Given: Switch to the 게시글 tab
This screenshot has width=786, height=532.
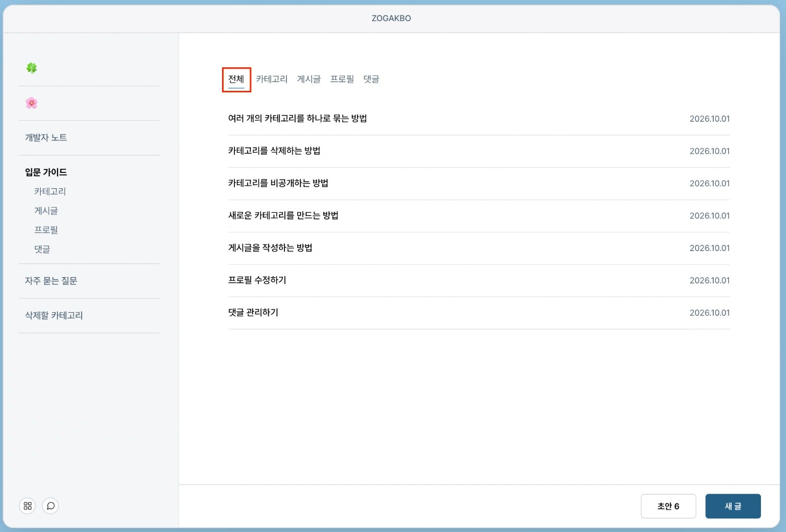Looking at the screenshot, I should pyautogui.click(x=309, y=79).
